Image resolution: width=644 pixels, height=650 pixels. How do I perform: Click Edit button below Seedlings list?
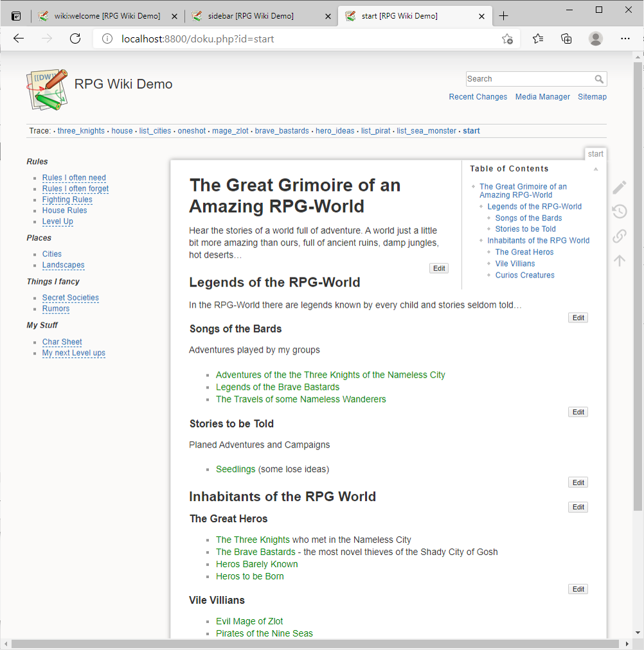(x=578, y=482)
